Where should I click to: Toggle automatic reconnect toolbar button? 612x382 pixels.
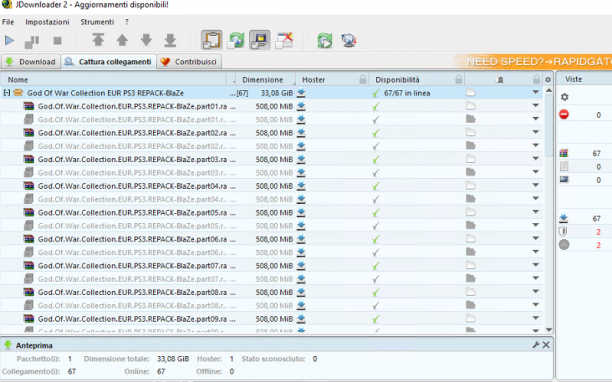(236, 40)
